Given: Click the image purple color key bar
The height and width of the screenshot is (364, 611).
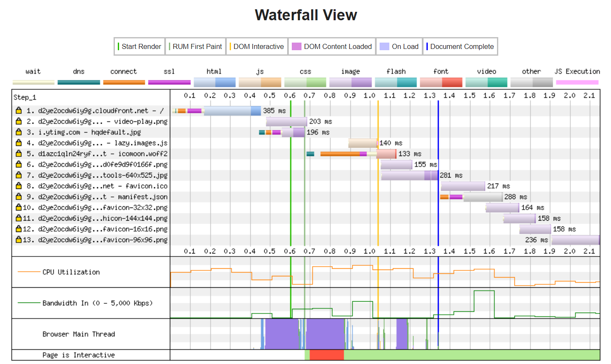Looking at the screenshot, I should pos(350,82).
